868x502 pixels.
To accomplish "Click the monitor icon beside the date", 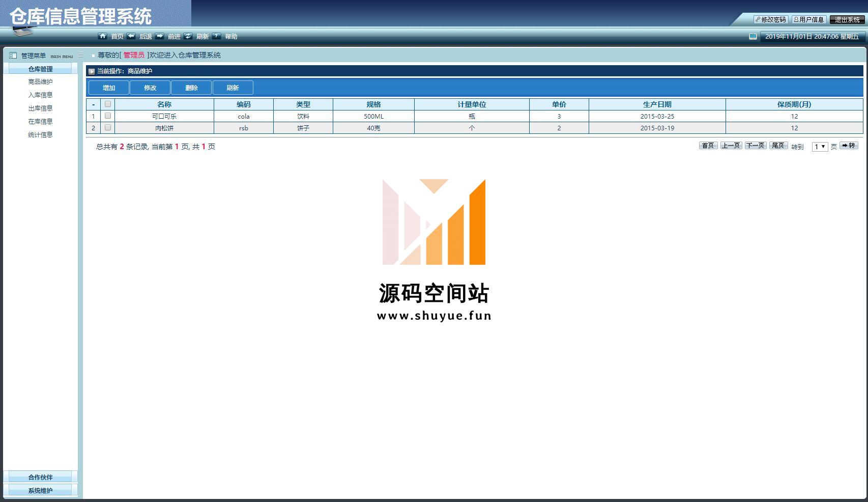I will click(753, 37).
